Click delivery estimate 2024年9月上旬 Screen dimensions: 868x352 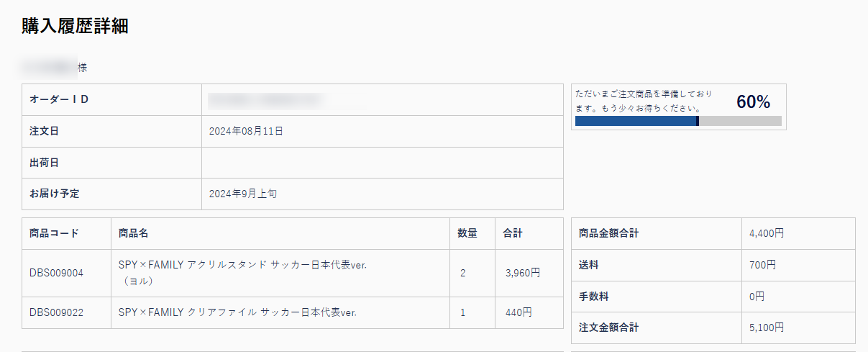246,194
